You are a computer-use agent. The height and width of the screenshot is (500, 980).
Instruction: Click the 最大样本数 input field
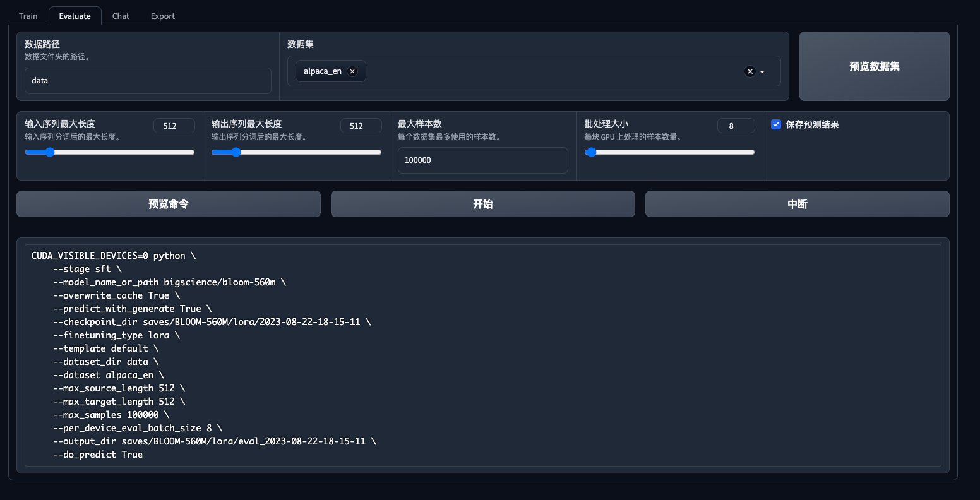(482, 160)
